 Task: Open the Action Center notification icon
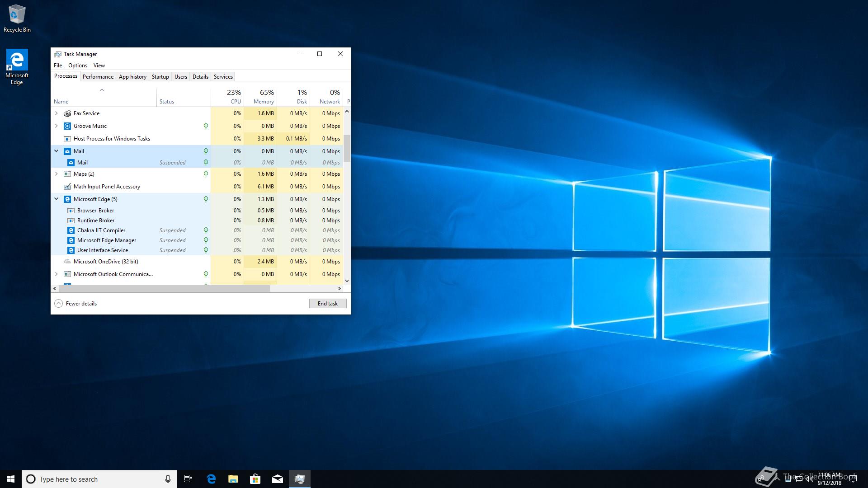point(853,479)
